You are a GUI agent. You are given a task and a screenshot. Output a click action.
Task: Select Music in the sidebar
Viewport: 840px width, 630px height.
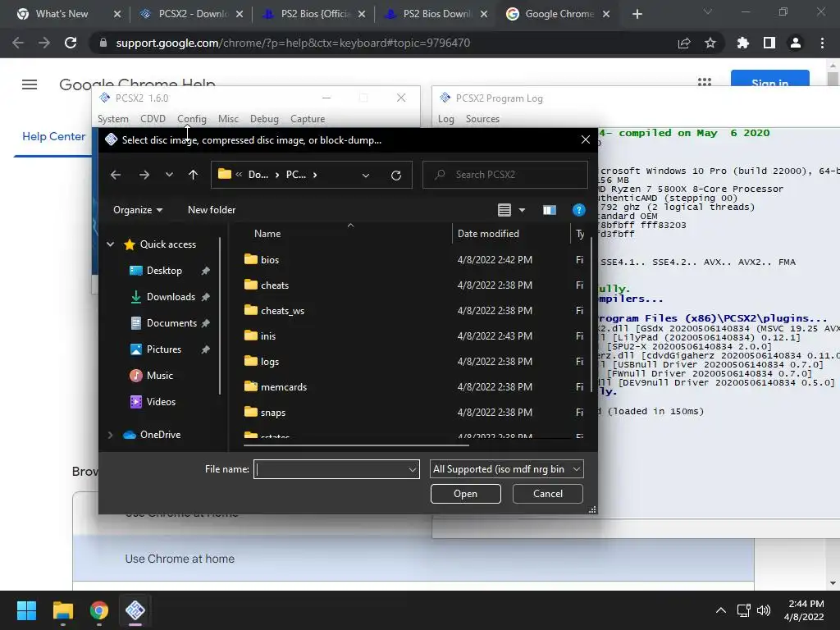160,376
